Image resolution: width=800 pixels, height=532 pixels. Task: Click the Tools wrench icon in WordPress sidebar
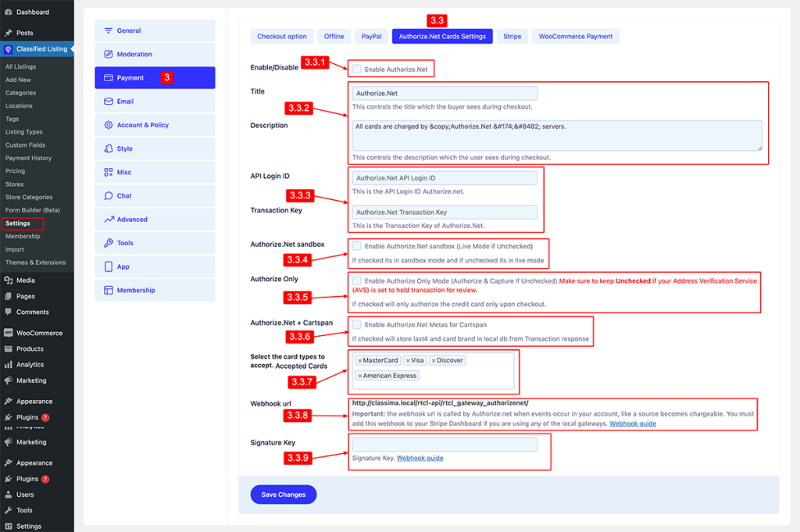tap(8, 510)
